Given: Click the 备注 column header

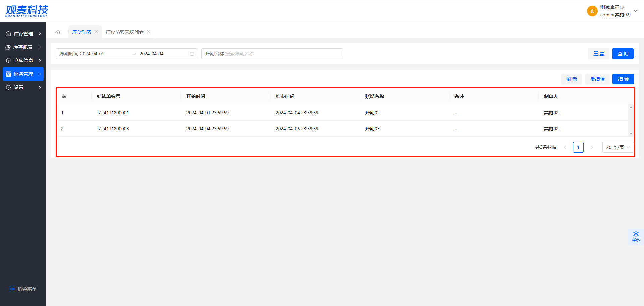Looking at the screenshot, I should tap(460, 96).
